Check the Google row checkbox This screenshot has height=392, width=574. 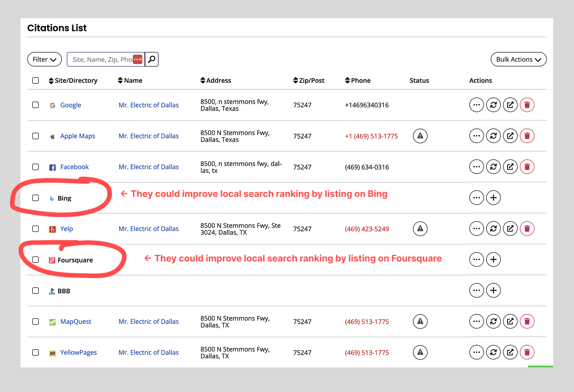click(35, 105)
